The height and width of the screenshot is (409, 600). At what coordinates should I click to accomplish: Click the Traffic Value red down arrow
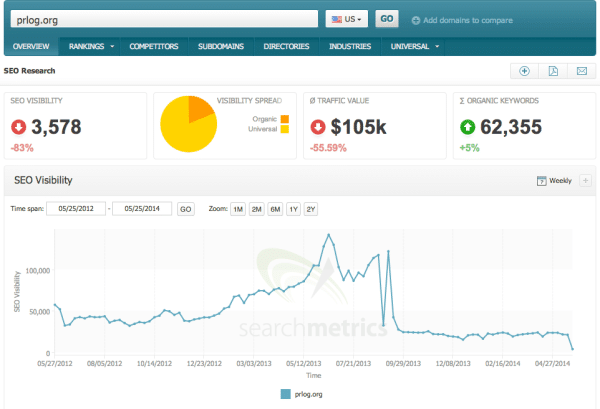(318, 127)
